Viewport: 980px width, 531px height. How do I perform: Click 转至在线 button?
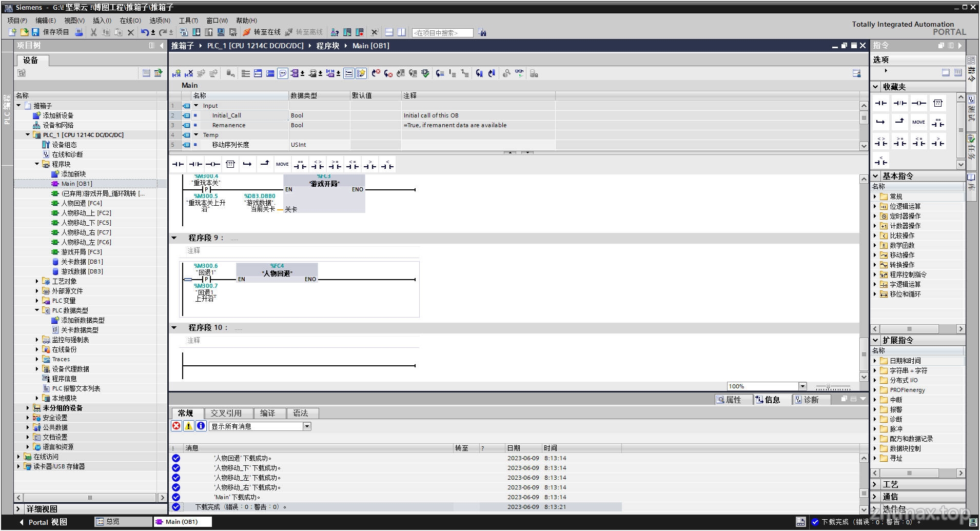click(262, 32)
